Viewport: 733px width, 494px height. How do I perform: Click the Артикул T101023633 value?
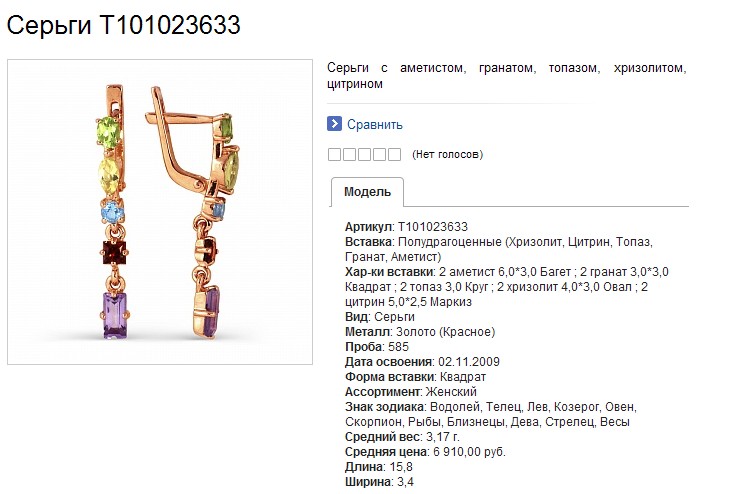coord(432,227)
